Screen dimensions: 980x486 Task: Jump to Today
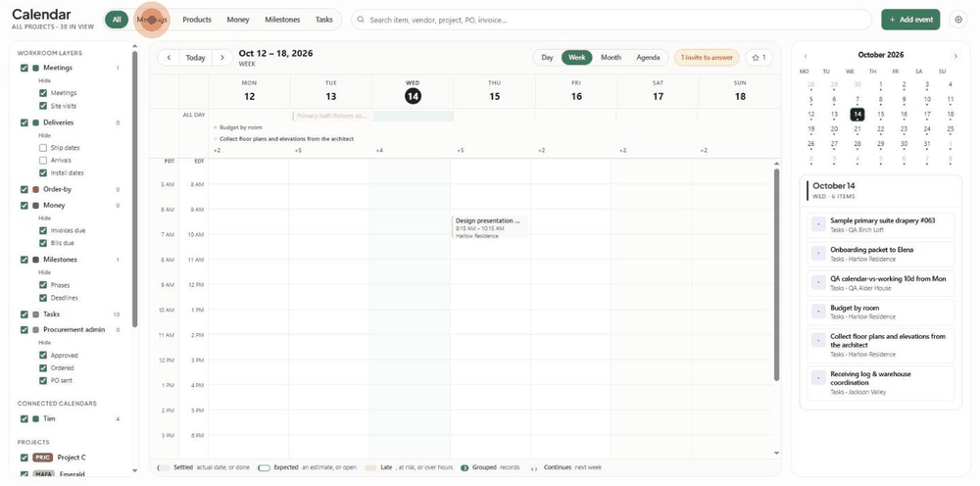[196, 58]
